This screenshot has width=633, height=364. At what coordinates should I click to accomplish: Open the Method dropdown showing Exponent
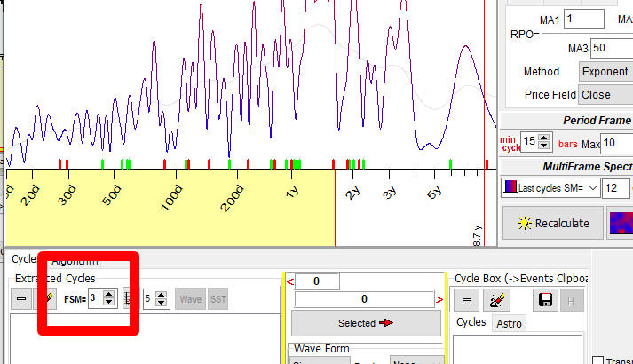click(x=605, y=71)
